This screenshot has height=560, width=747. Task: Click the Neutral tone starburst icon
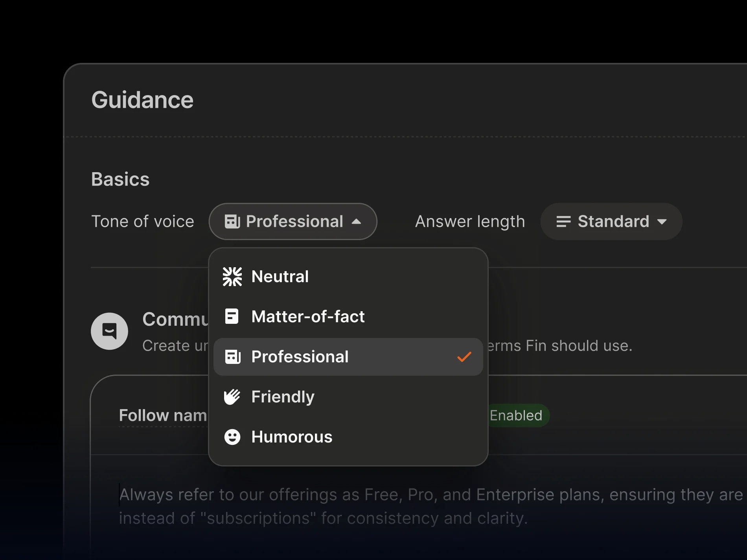tap(232, 277)
